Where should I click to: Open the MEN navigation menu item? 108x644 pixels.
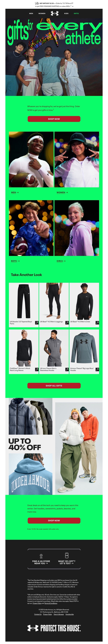[x=31, y=13]
